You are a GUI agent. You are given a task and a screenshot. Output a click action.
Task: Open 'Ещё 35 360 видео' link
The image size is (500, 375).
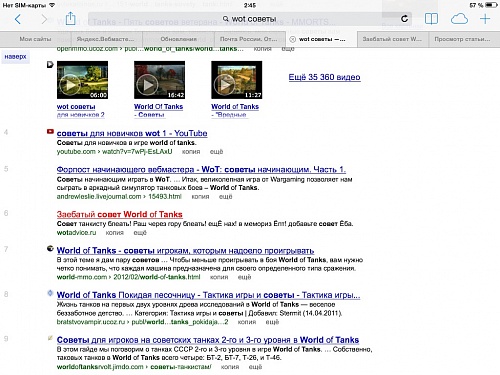tap(324, 77)
